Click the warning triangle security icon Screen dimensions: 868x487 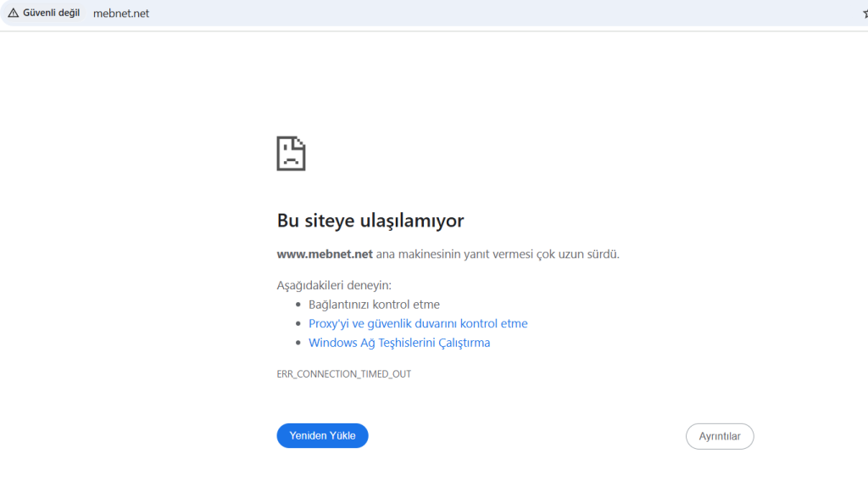tap(13, 13)
